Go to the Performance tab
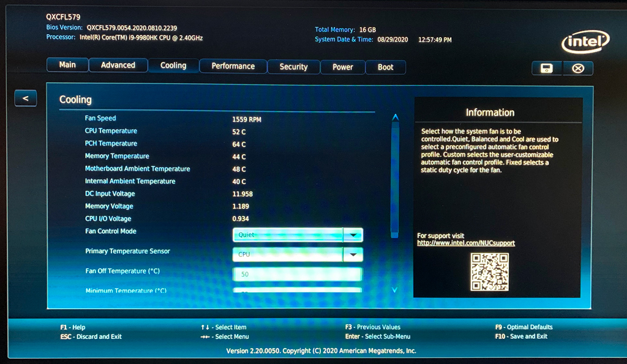The image size is (627, 364). point(233,66)
